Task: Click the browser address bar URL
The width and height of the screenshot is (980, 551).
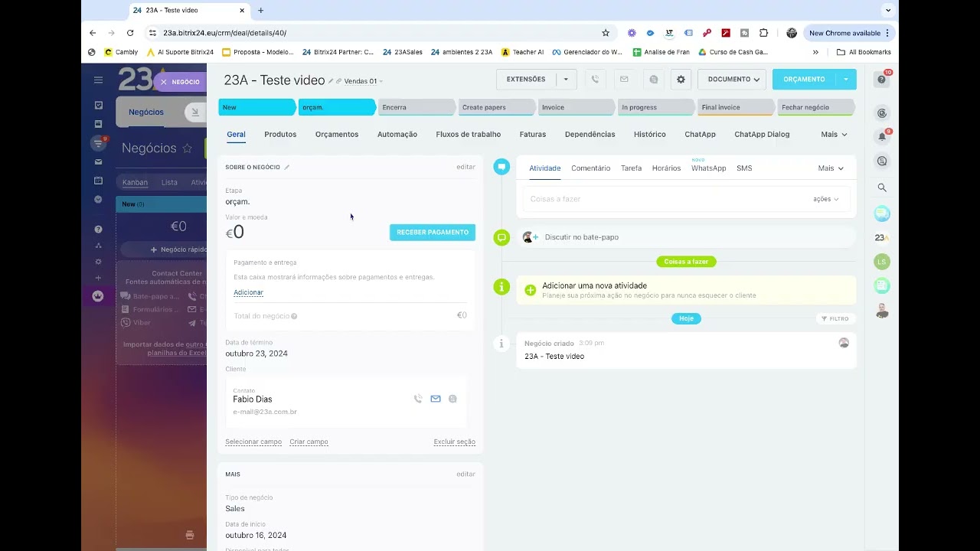Action: [224, 33]
